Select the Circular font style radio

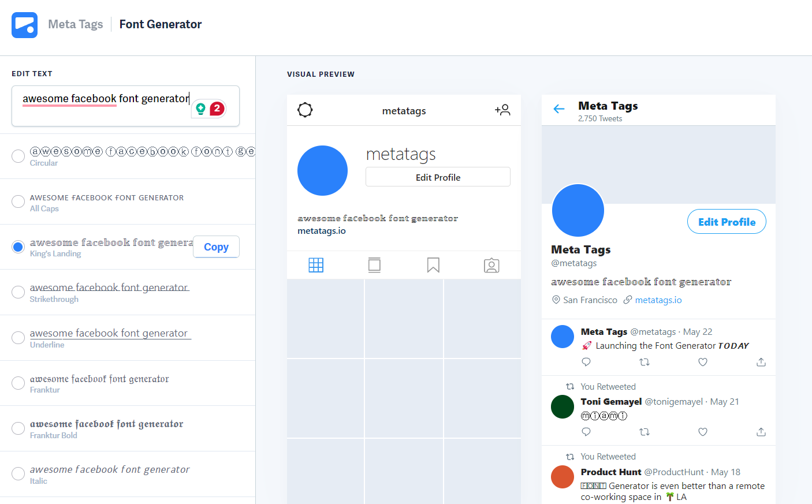(18, 156)
